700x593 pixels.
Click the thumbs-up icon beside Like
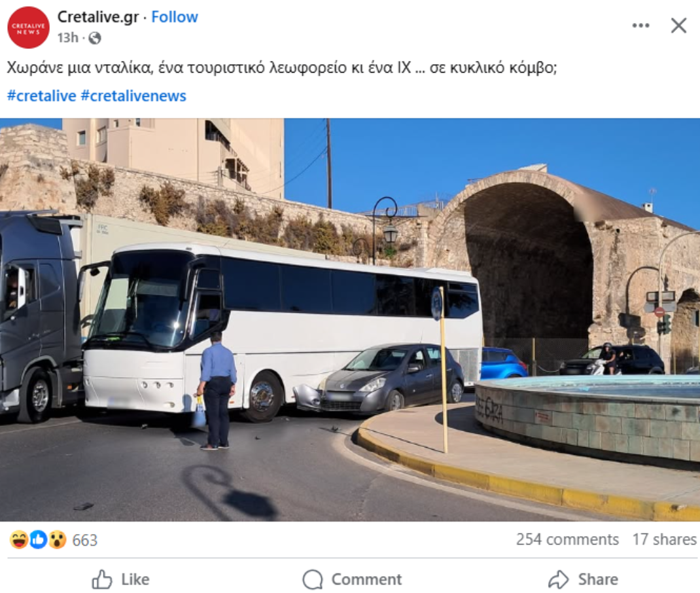pyautogui.click(x=102, y=580)
